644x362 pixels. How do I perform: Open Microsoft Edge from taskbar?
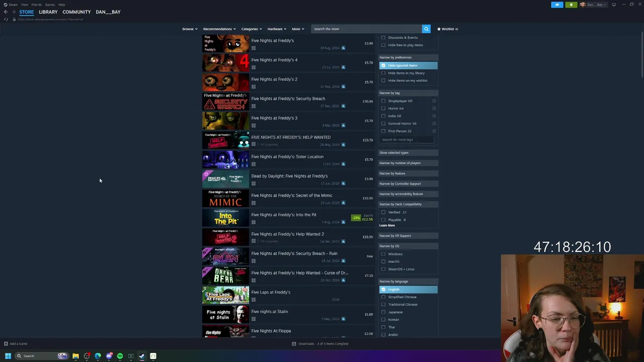coord(98,356)
